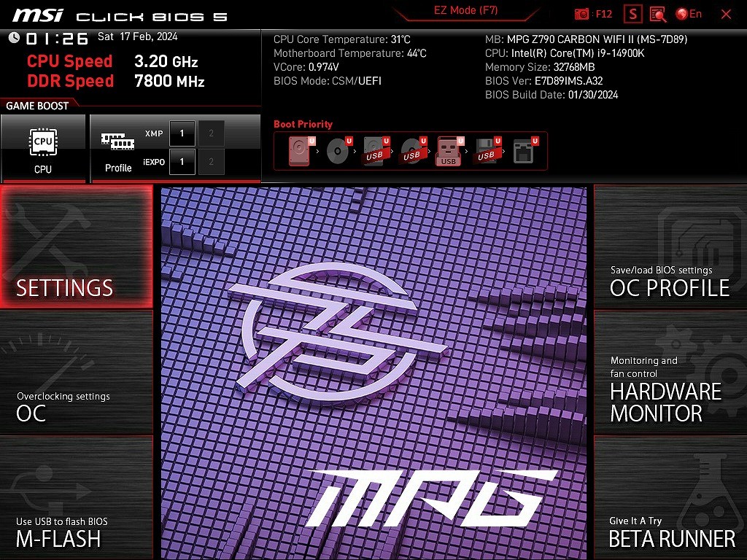The width and height of the screenshot is (747, 560).
Task: Click the DDR Speed 7800 MHz value
Action: point(169,81)
